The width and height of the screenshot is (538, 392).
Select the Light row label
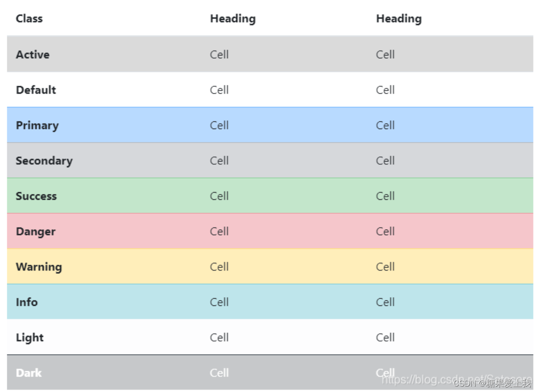pos(30,337)
